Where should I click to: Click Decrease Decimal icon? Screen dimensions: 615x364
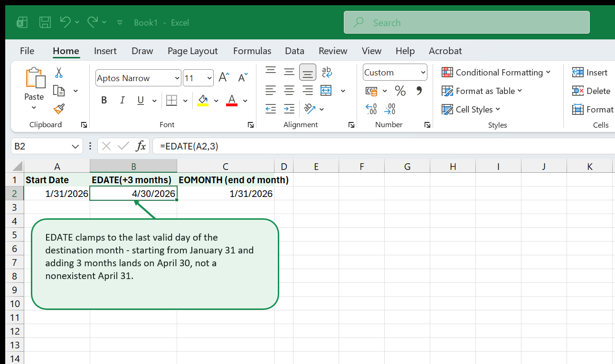click(x=390, y=109)
